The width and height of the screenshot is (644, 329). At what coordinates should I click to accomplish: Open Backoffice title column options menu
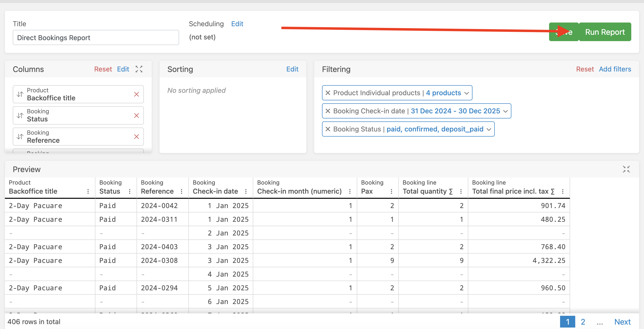[88, 191]
